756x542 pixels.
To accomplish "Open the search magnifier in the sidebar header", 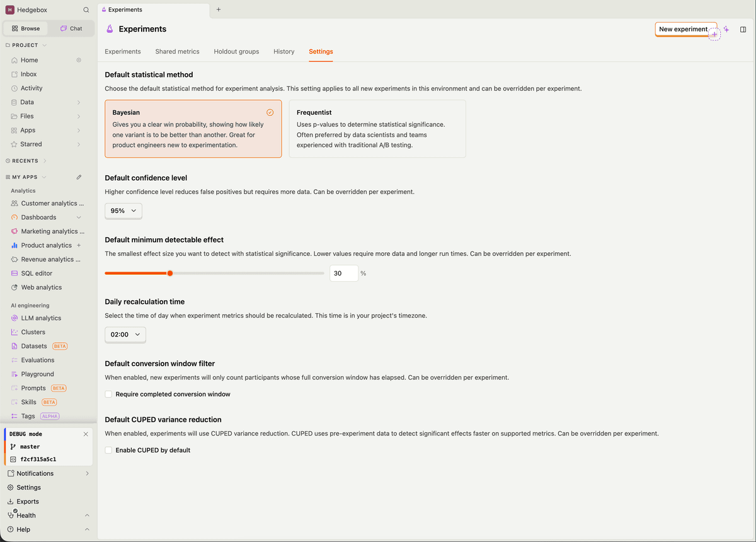I will click(x=86, y=10).
